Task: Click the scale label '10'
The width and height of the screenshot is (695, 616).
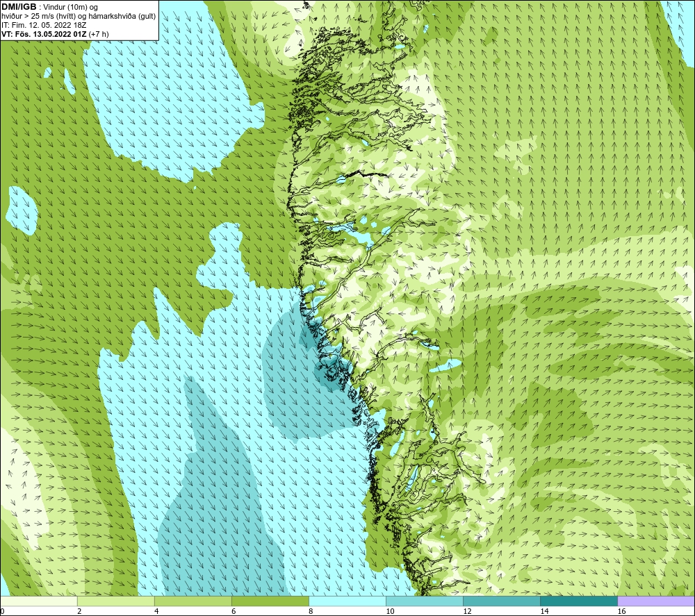Action: [390, 612]
